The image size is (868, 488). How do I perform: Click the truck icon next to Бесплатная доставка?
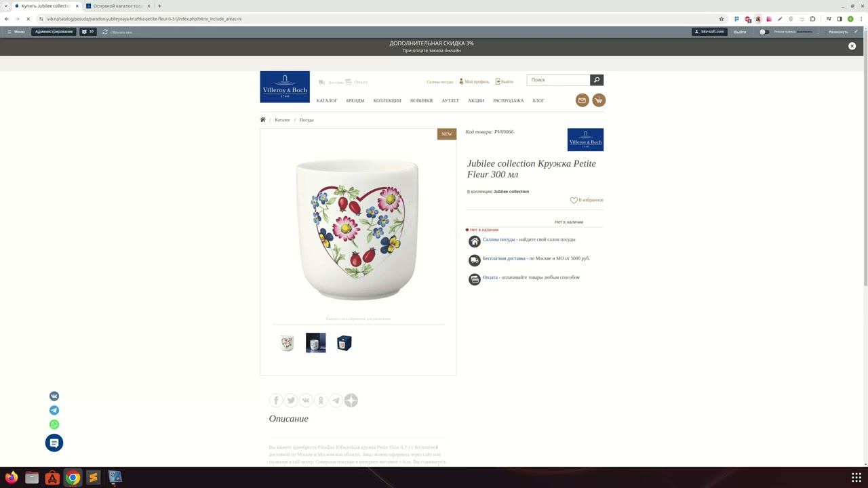[475, 260]
